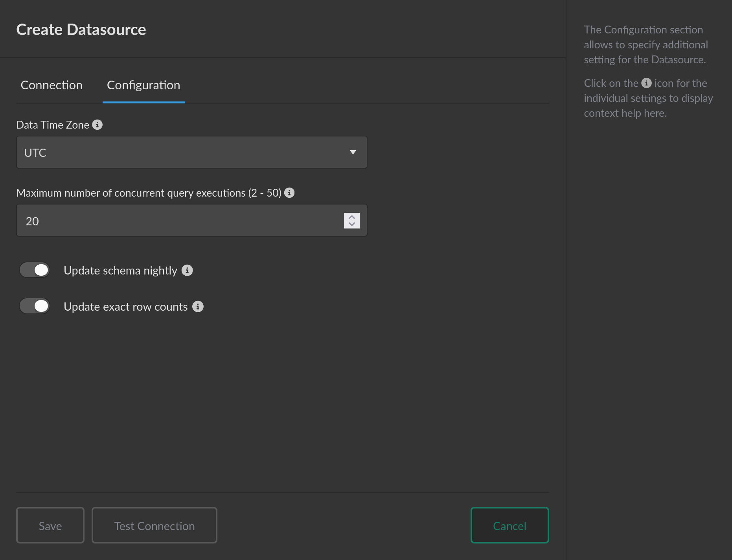
Task: Select the Configuration tab
Action: 143,85
